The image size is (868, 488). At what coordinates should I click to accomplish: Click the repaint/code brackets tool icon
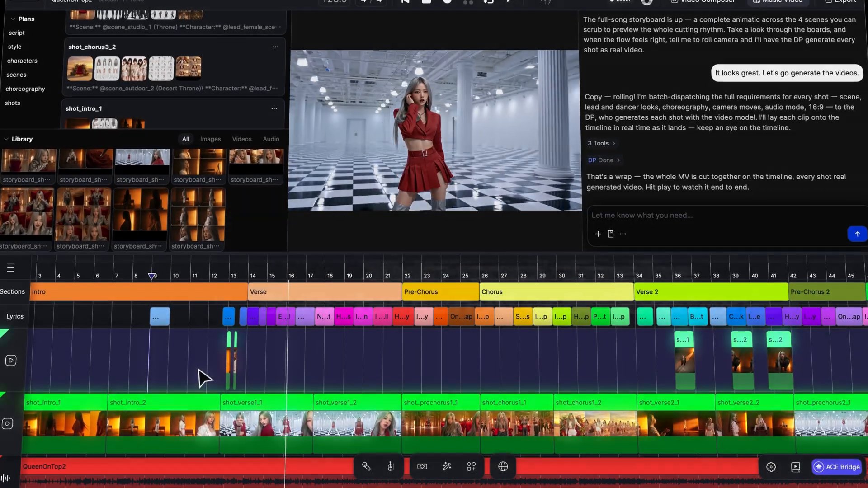[x=422, y=466]
